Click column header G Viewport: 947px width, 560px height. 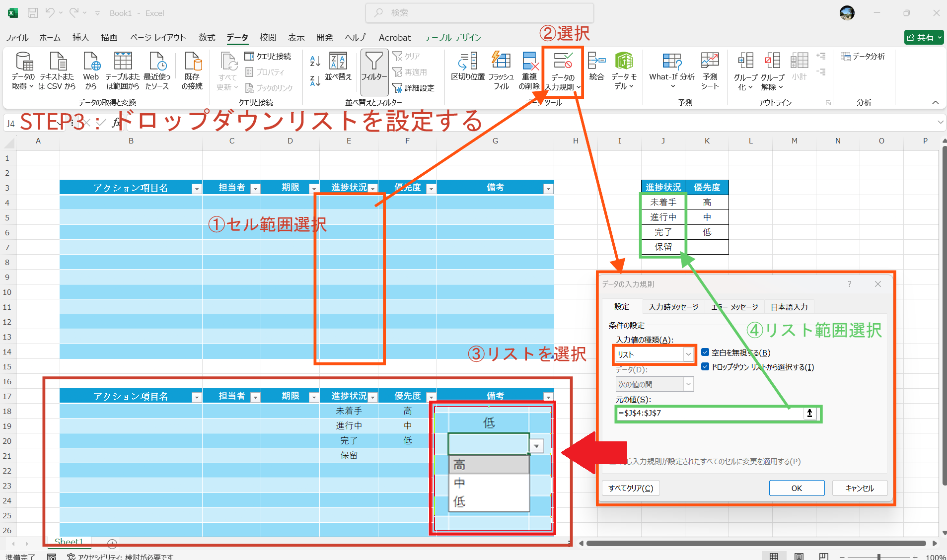(x=495, y=141)
